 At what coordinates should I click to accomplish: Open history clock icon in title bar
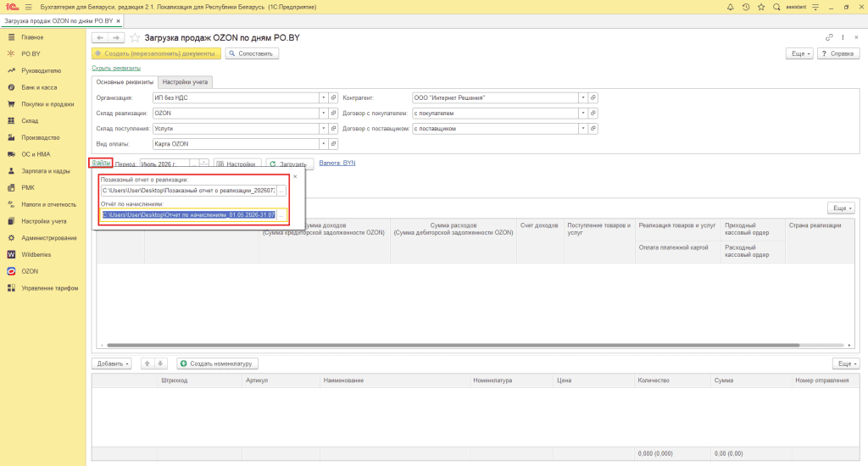point(746,7)
